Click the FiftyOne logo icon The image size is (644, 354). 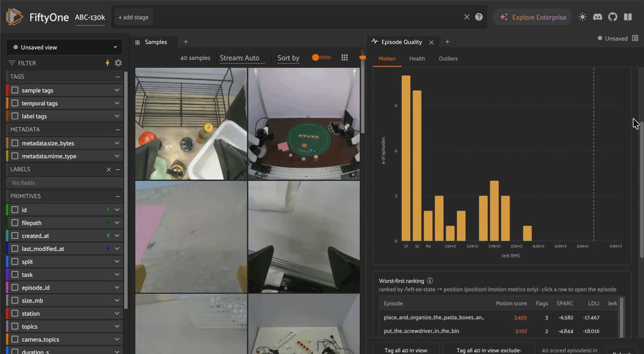(x=14, y=17)
